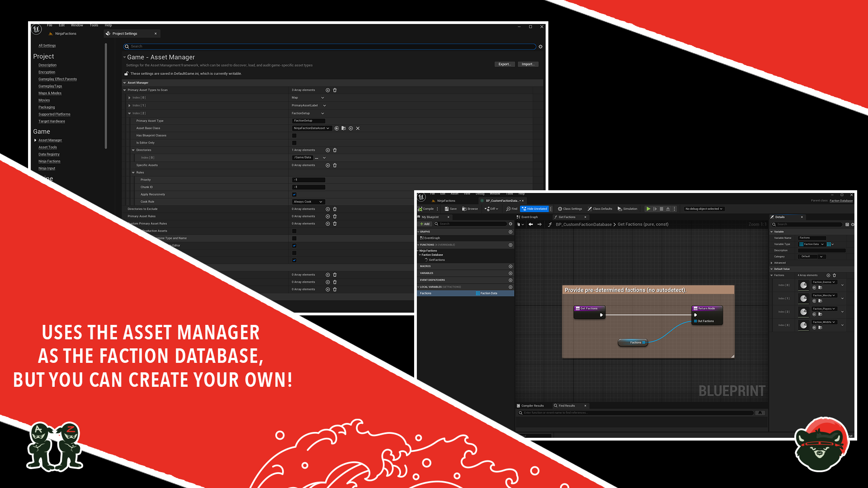Toggle Hide Unrelated nodes button
Viewport: 868px width, 488px height.
tap(534, 209)
